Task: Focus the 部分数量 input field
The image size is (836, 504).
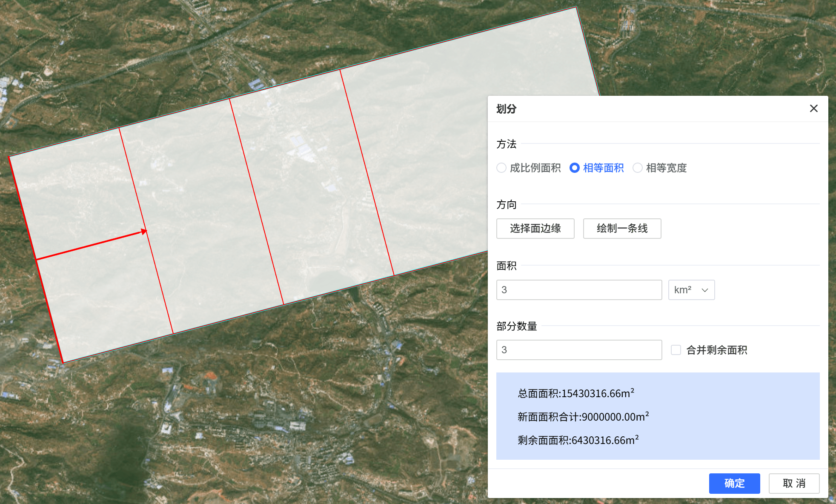Action: 579,350
